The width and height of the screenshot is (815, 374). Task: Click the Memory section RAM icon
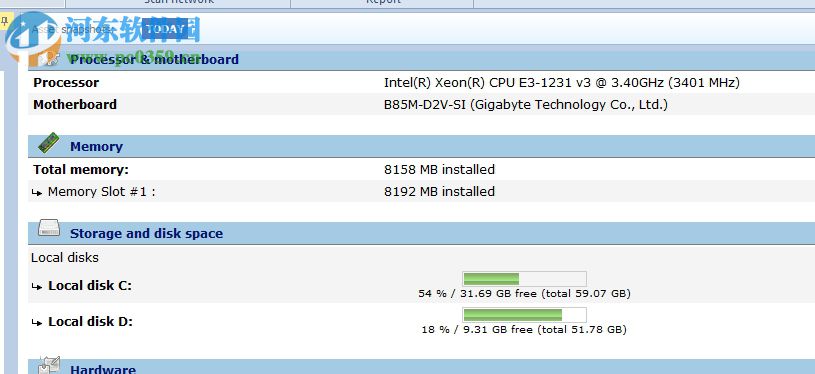pos(48,143)
